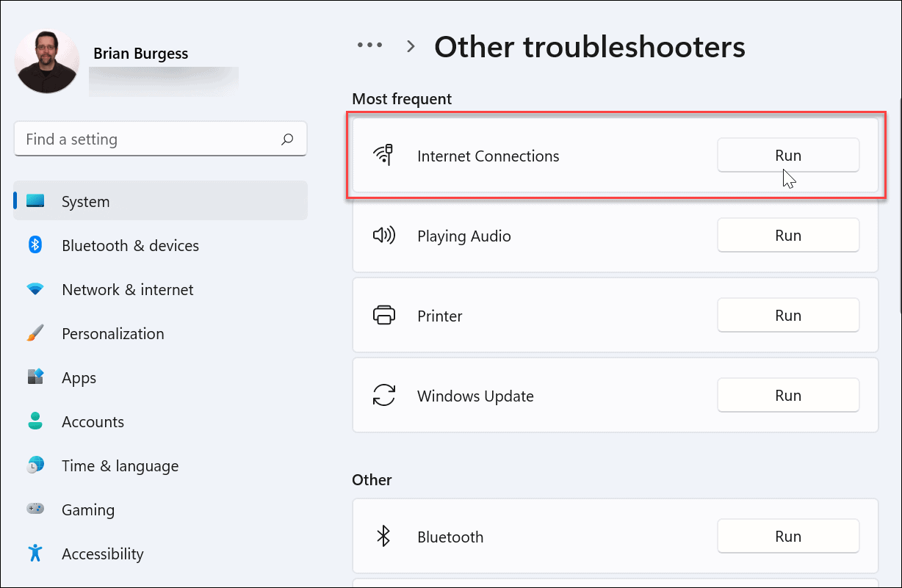902x588 pixels.
Task: Click the Network & internet wifi icon
Action: (x=35, y=289)
